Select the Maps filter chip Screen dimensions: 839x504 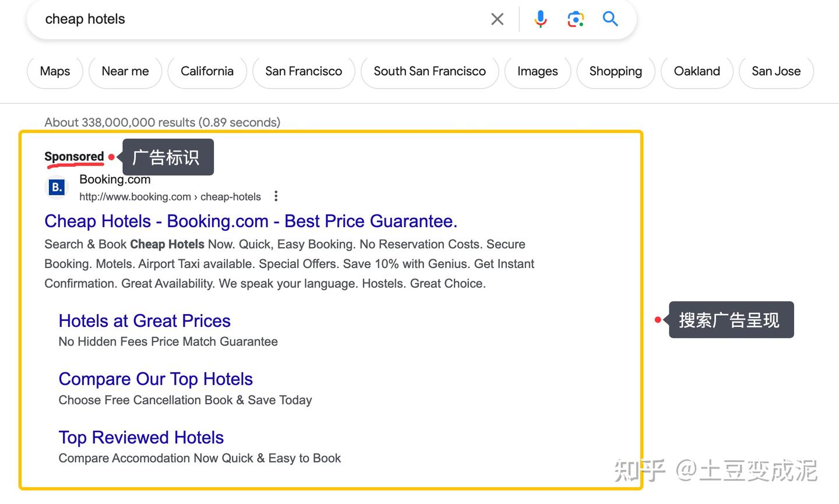pos(55,71)
